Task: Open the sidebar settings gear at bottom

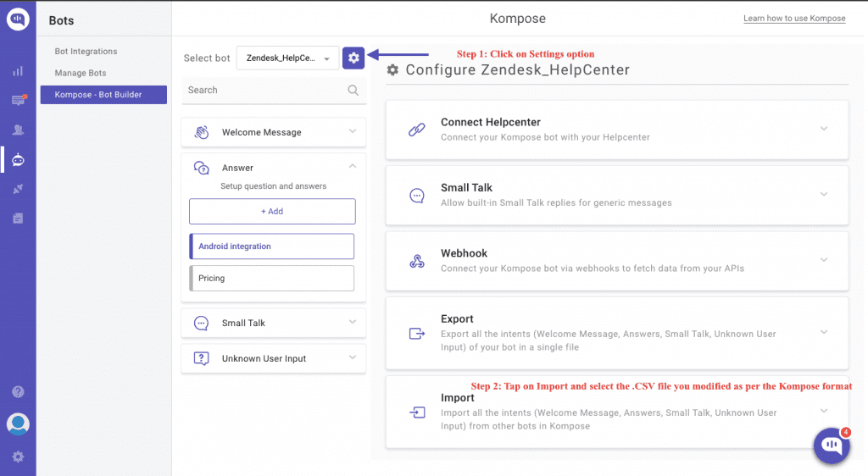Action: click(19, 457)
